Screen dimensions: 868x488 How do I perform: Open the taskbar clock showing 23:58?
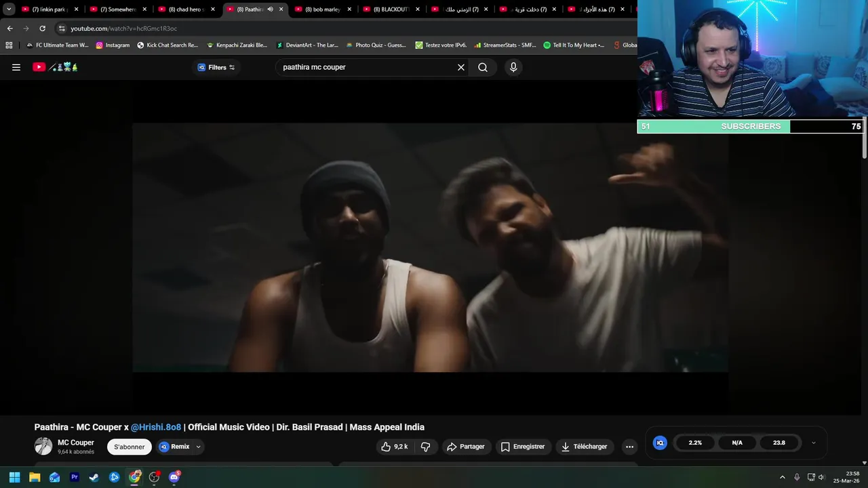click(x=848, y=477)
